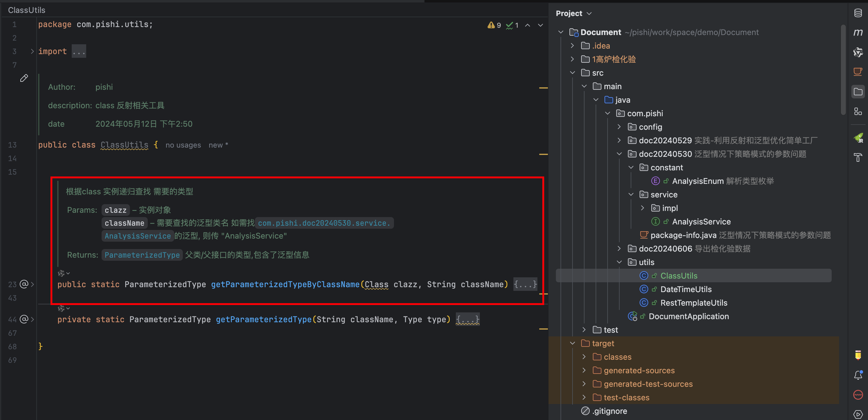Click the @ gutter icon on line 44

[24, 319]
